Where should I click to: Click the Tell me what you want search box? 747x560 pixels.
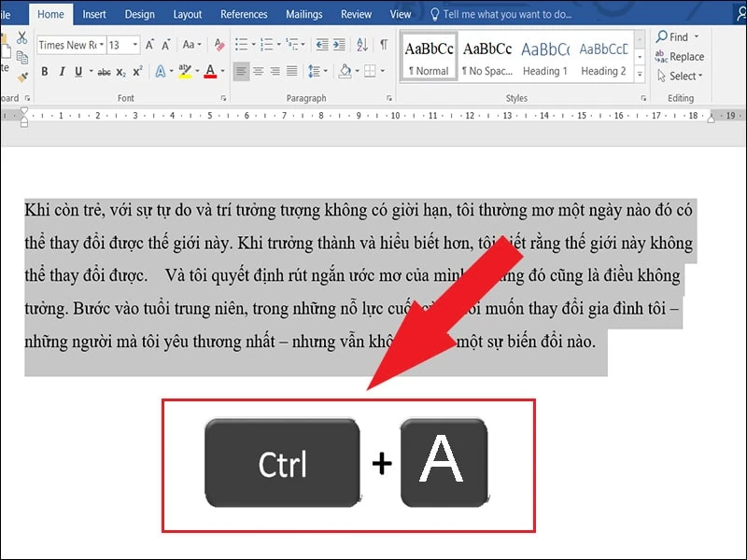[x=504, y=14]
